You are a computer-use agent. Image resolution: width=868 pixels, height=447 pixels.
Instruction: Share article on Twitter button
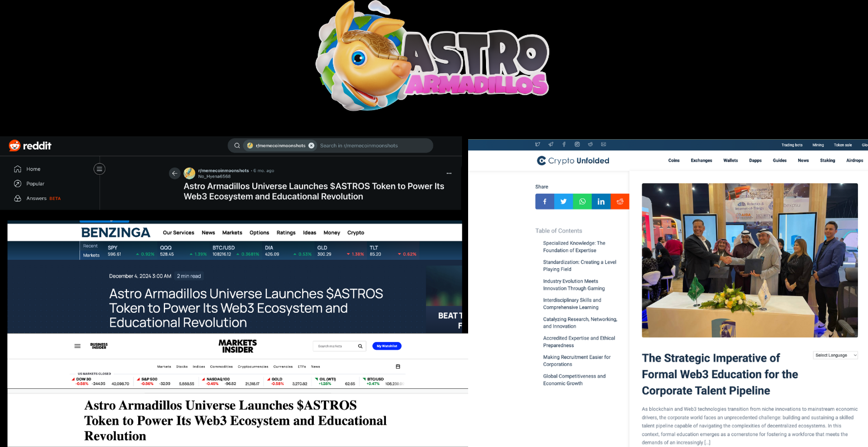(563, 201)
